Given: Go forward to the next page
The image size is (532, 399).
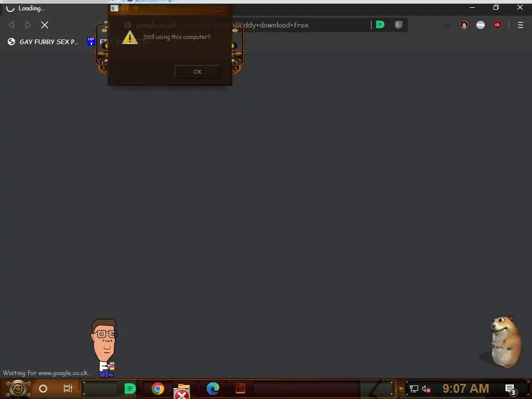Looking at the screenshot, I should tap(28, 25).
